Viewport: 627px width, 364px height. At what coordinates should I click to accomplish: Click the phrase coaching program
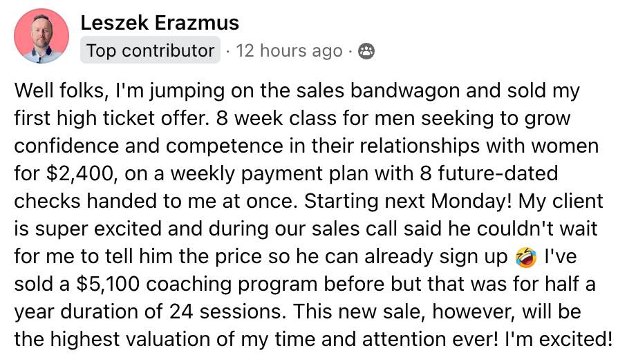pyautogui.click(x=232, y=285)
